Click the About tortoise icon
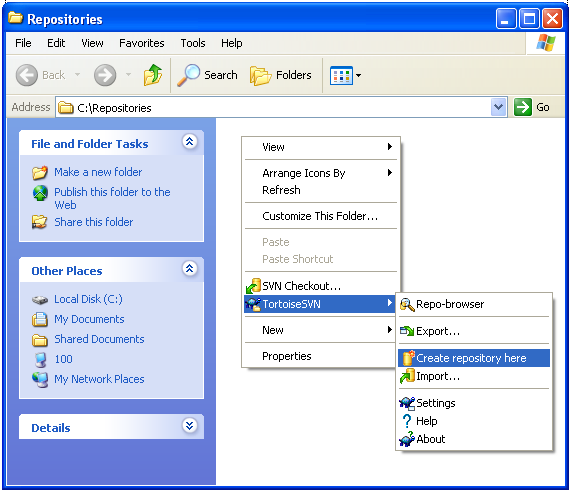 click(407, 439)
